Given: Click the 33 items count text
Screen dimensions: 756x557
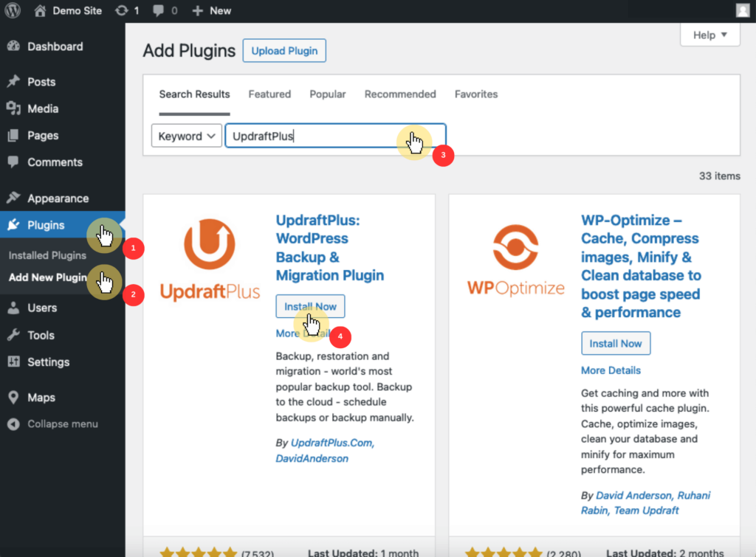Looking at the screenshot, I should (x=719, y=176).
